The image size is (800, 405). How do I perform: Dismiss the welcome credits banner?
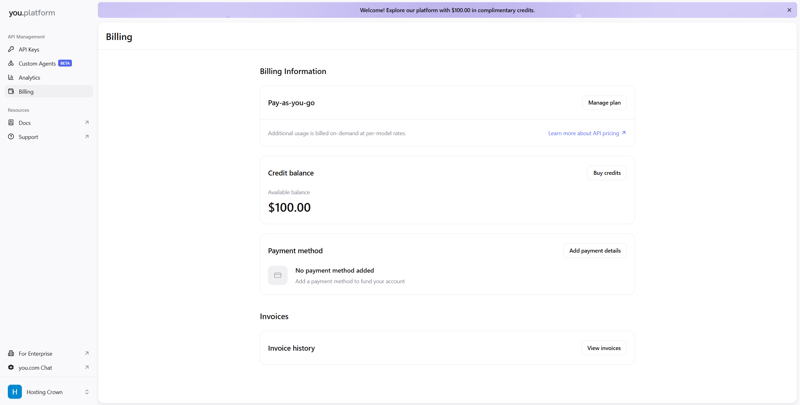[789, 10]
